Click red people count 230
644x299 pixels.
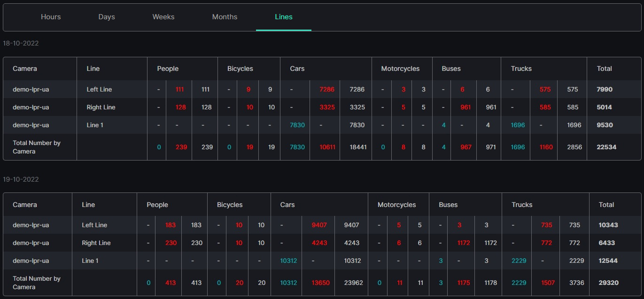(171, 243)
